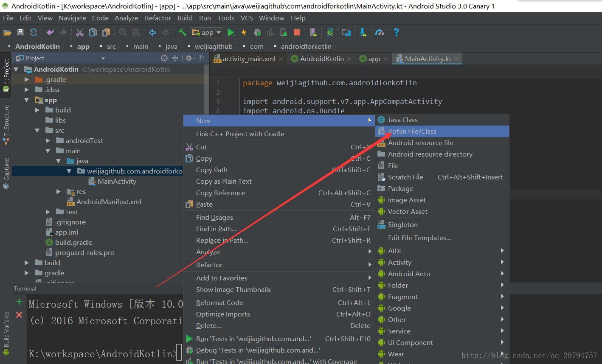Click the Debug app bug icon
Screen dimensions: 602x364
[x=257, y=32]
